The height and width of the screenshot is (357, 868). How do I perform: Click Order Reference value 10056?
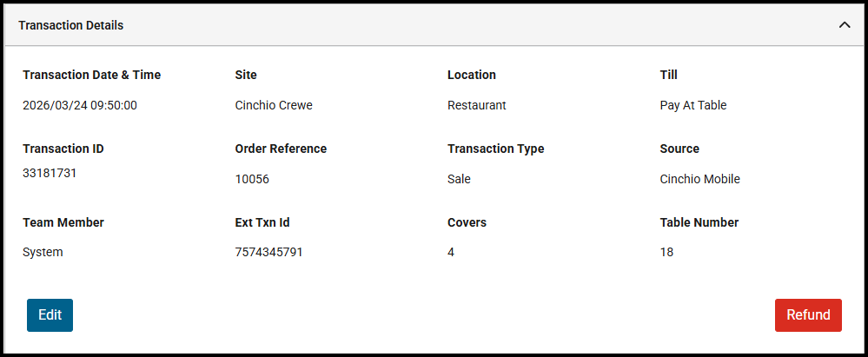[252, 179]
